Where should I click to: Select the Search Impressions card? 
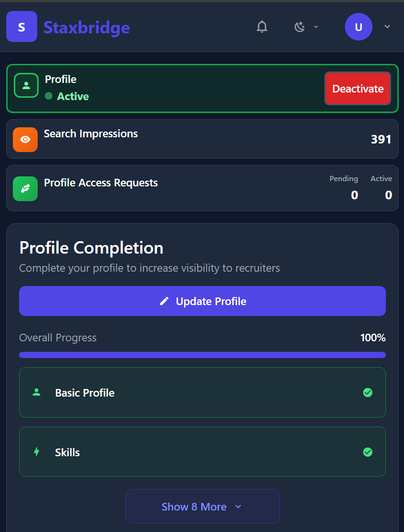pyautogui.click(x=202, y=139)
